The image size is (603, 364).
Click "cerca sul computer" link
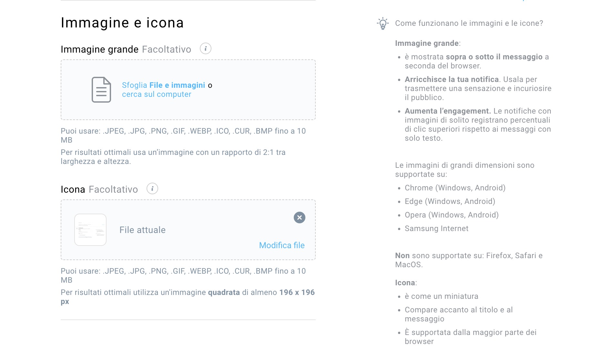(157, 94)
